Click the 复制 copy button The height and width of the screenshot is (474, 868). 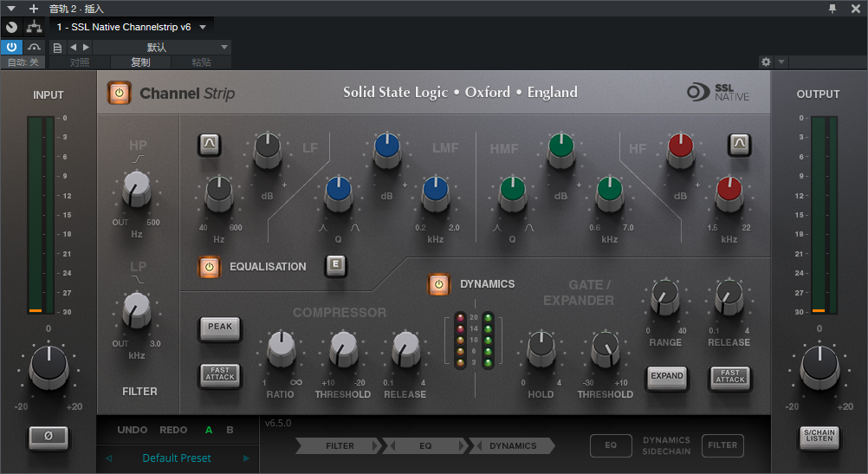click(x=140, y=62)
